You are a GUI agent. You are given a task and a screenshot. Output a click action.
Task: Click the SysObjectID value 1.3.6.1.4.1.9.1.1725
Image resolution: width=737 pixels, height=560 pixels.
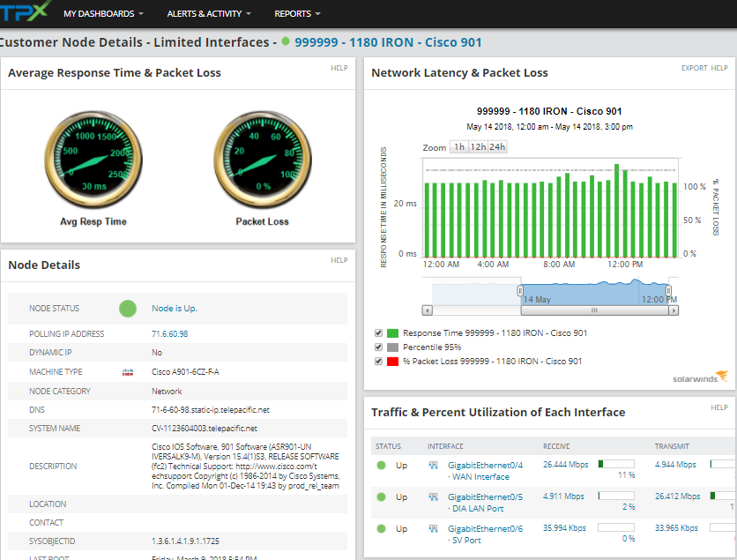[x=185, y=541]
